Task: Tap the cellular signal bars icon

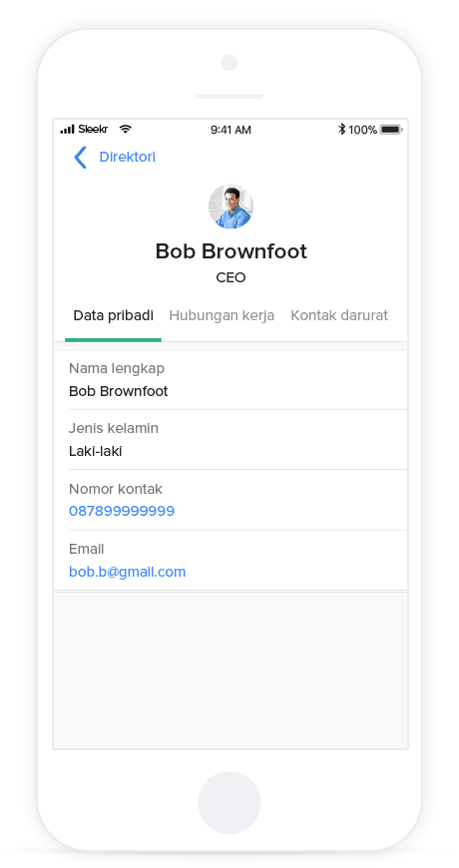Action: [x=67, y=130]
